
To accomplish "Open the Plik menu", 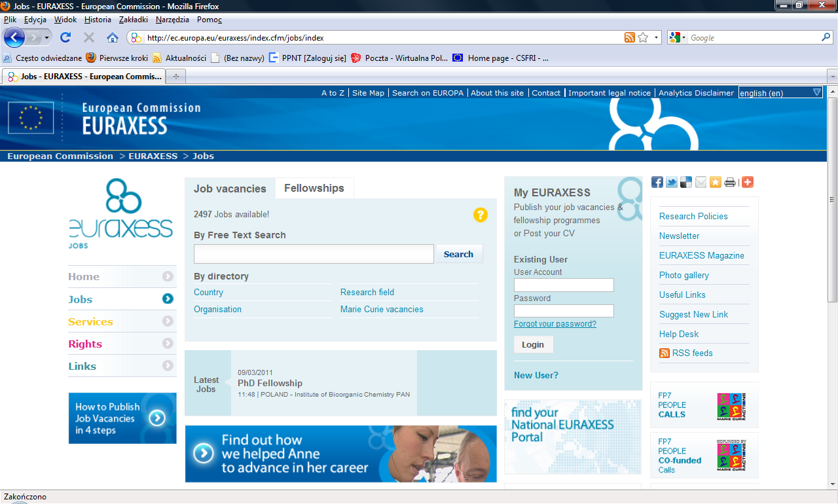I will tap(10, 20).
